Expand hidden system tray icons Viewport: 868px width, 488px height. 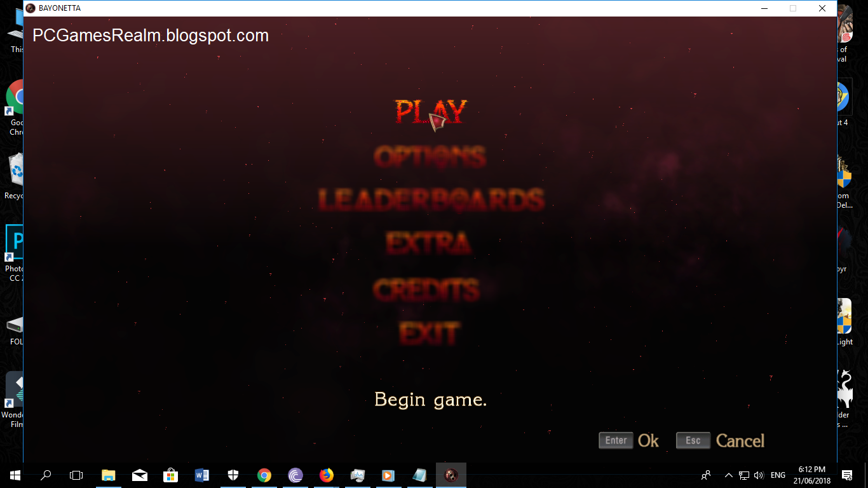729,475
